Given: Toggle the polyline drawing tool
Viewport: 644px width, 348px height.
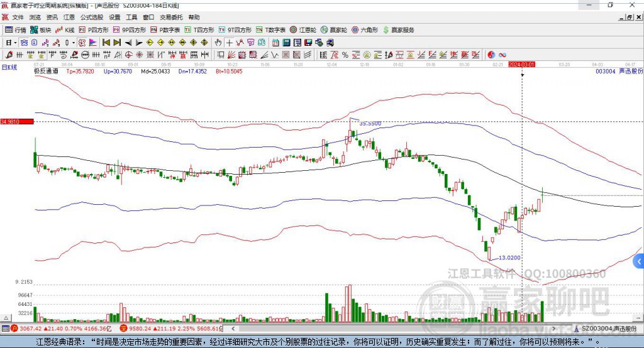Looking at the screenshot, I should click(x=240, y=42).
